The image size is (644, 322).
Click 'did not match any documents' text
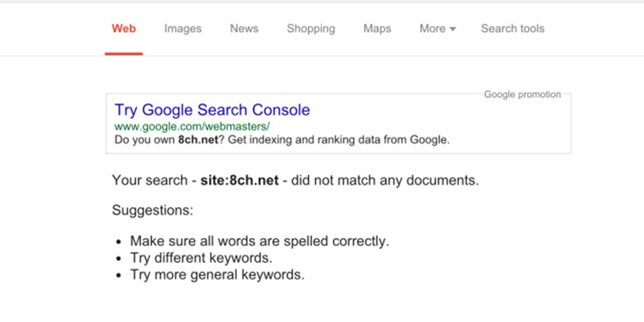[x=384, y=180]
